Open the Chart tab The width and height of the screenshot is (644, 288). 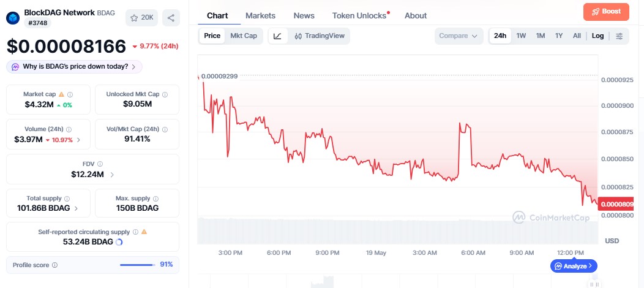217,15
